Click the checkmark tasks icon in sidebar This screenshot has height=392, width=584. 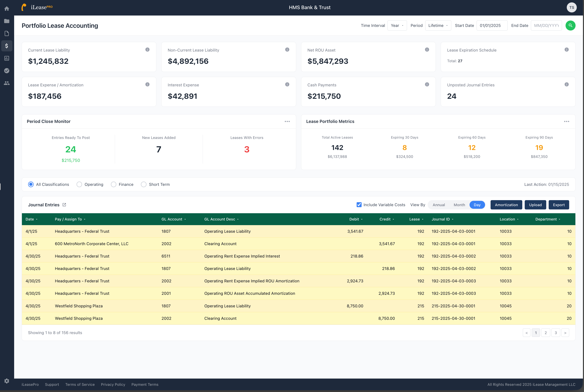coord(7,71)
